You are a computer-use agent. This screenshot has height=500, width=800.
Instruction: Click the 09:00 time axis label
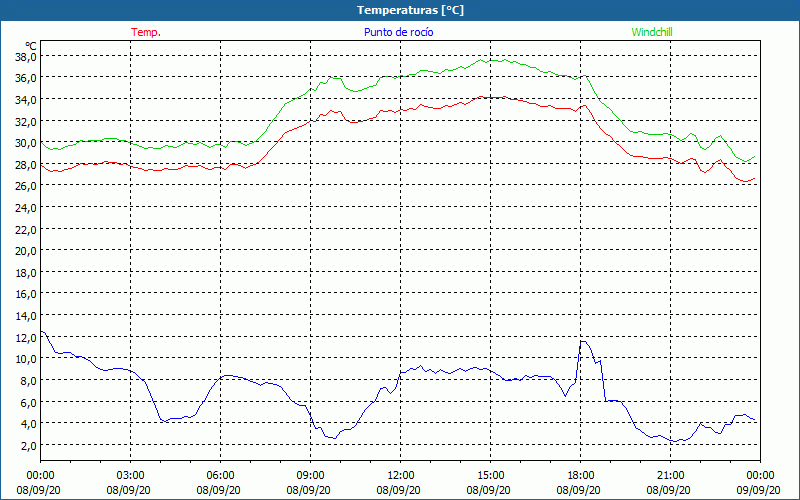click(x=310, y=476)
